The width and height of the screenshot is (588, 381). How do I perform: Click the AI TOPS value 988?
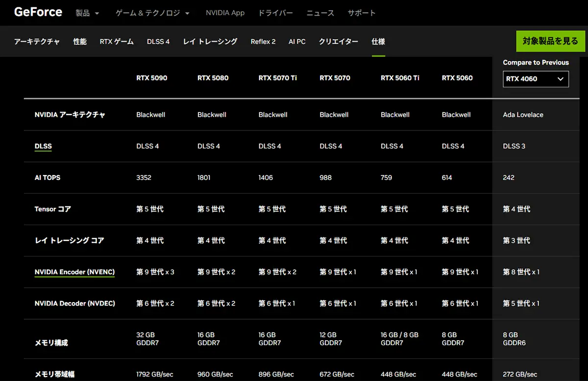(325, 178)
